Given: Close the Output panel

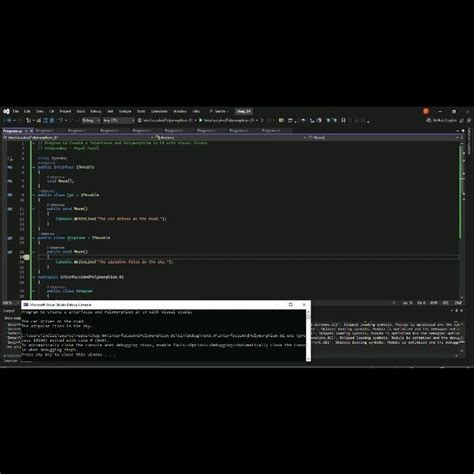Looking at the screenshot, I should pos(462,311).
